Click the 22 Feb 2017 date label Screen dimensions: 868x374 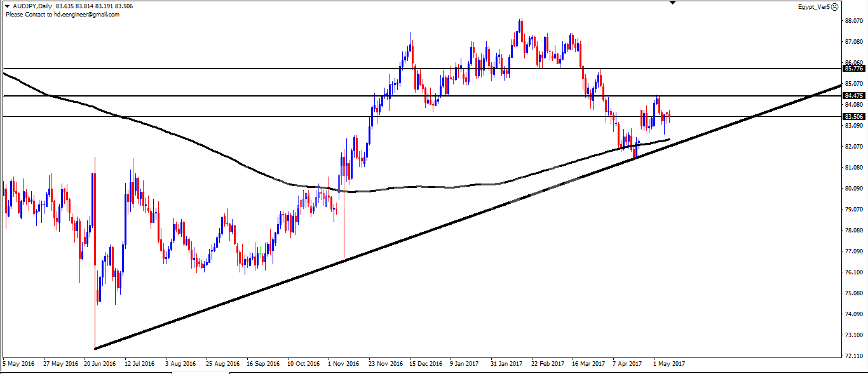point(548,364)
